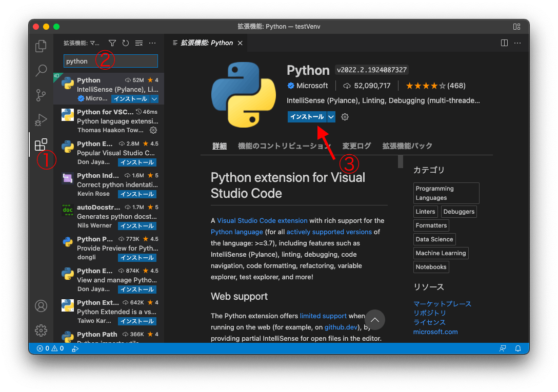Screen dimensions: 558x392
Task: Click the filter extensions funnel icon
Action: click(x=112, y=43)
